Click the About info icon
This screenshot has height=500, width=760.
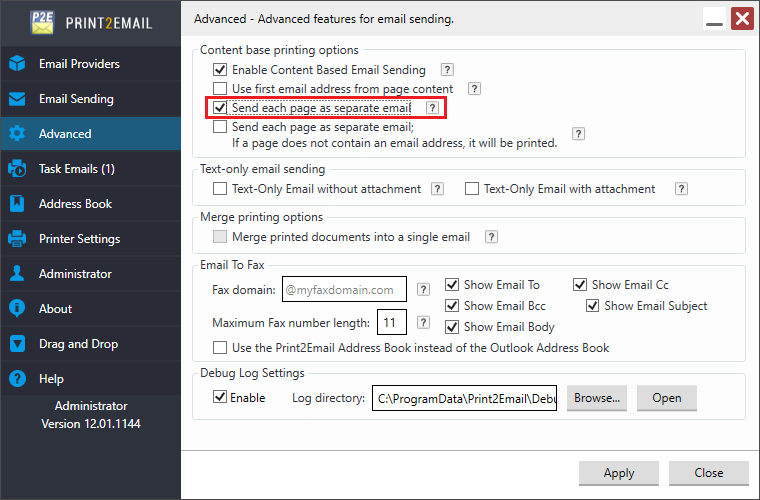coord(17,308)
